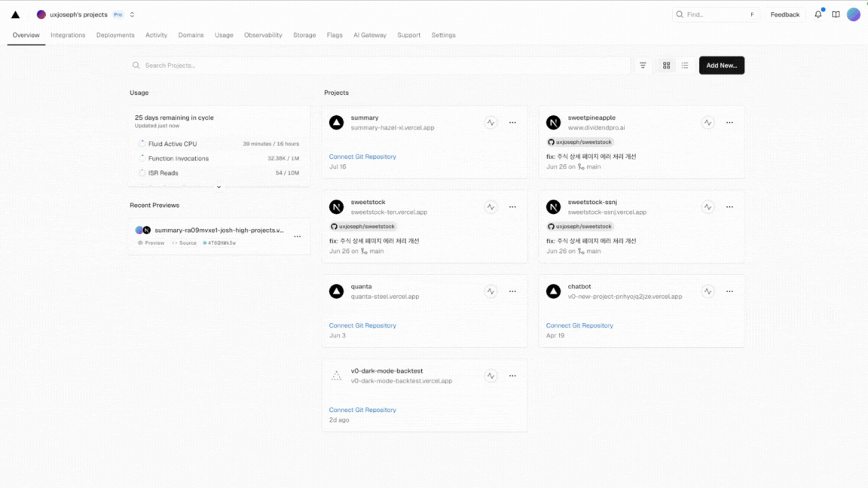
Task: Open uxjoseph's projects team link
Action: point(72,15)
